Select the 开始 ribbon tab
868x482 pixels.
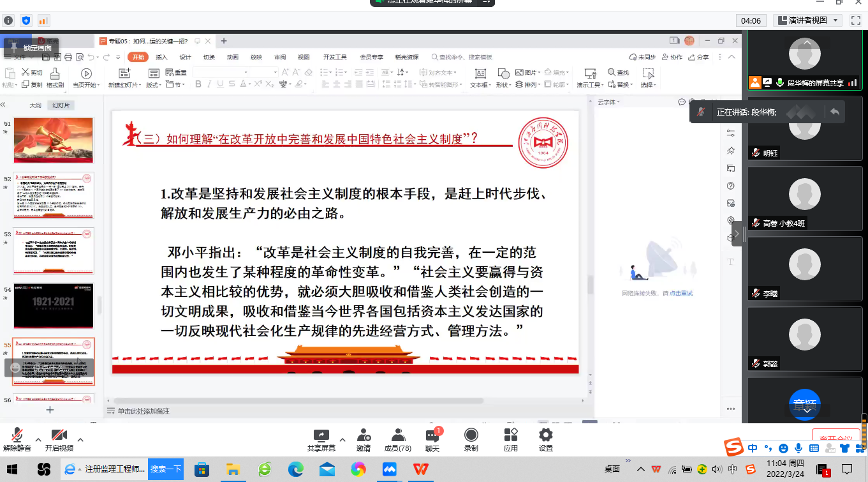[138, 57]
